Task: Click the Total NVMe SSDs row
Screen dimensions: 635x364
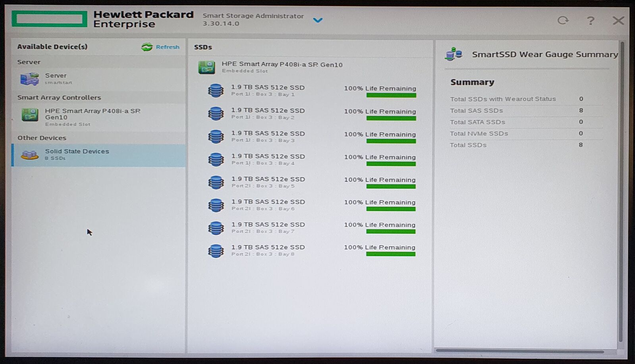Action: click(526, 133)
